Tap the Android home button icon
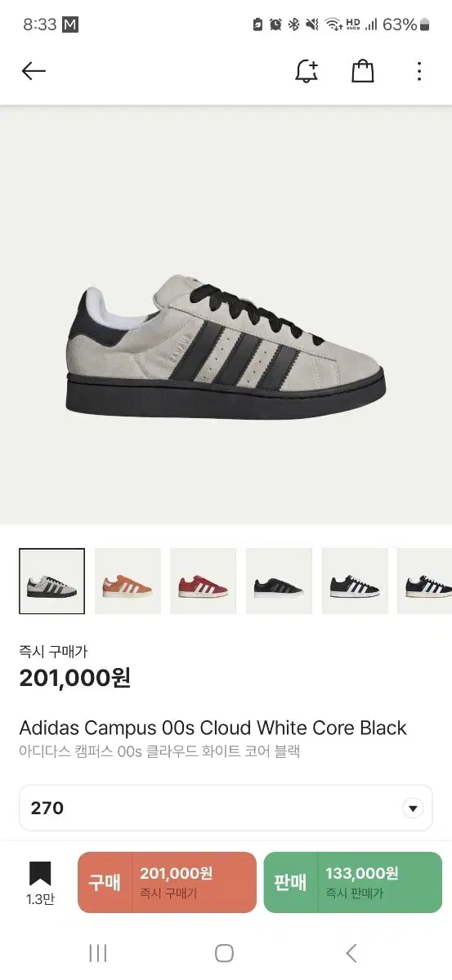The height and width of the screenshot is (980, 452). click(x=224, y=953)
